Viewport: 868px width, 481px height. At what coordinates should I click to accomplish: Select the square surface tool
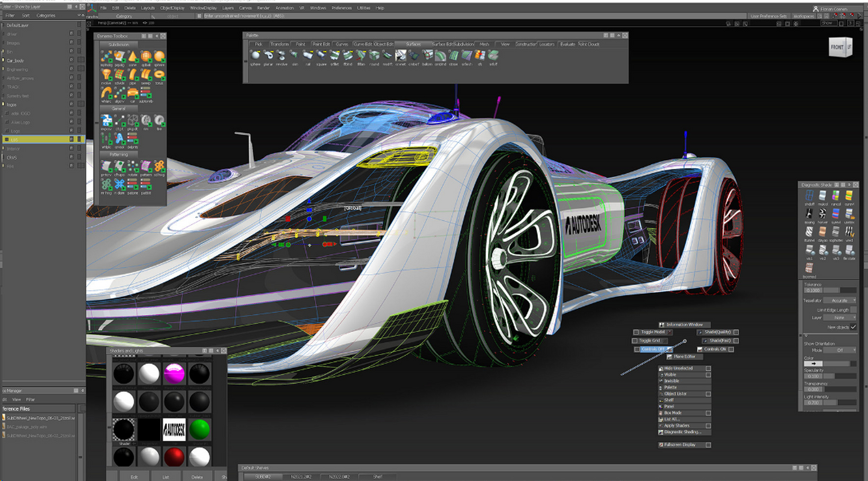(321, 56)
